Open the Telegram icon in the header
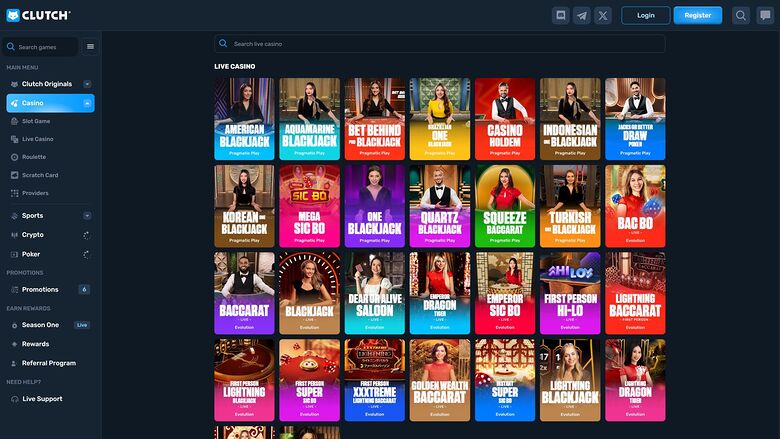Image resolution: width=780 pixels, height=439 pixels. 582,15
